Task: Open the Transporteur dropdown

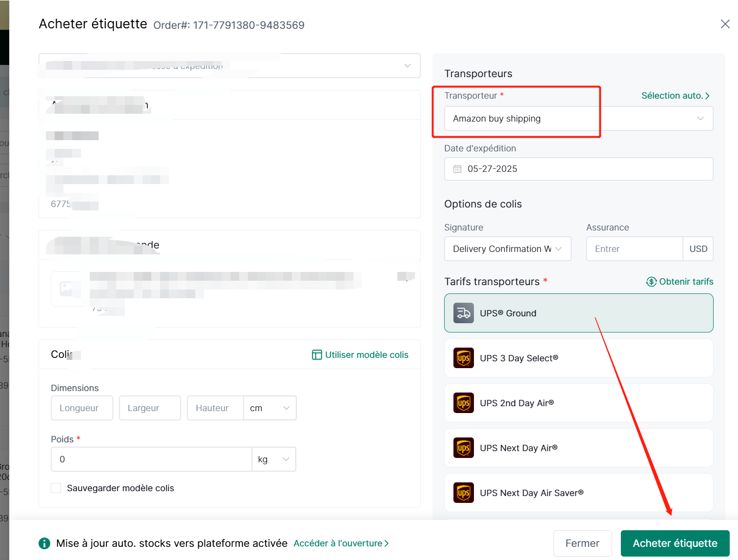Action: pos(578,119)
